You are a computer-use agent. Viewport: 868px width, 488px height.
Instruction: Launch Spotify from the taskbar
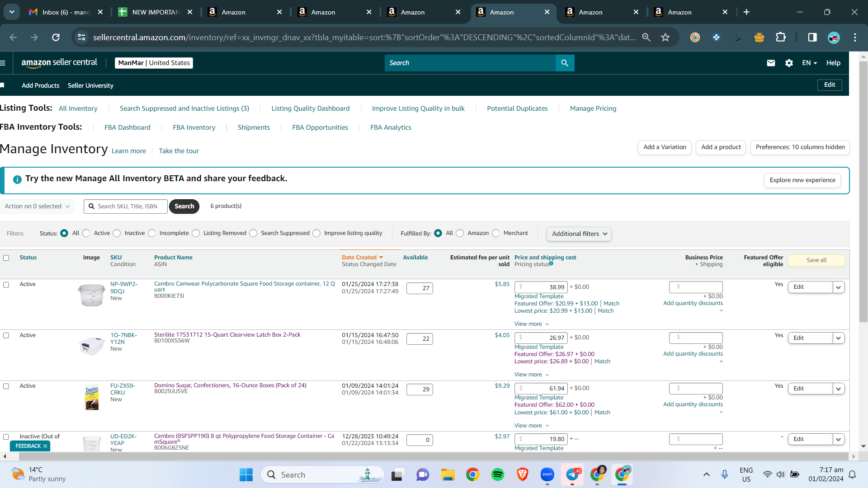point(497,474)
